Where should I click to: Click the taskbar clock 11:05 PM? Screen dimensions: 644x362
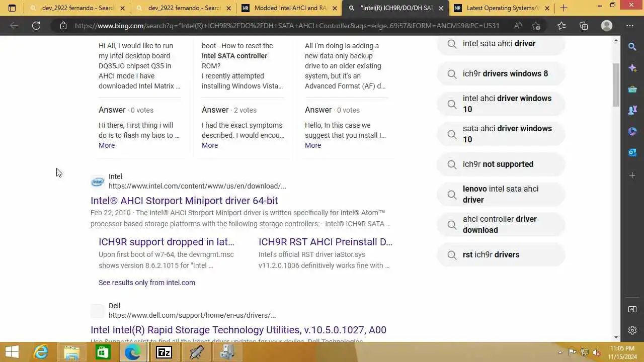click(622, 352)
